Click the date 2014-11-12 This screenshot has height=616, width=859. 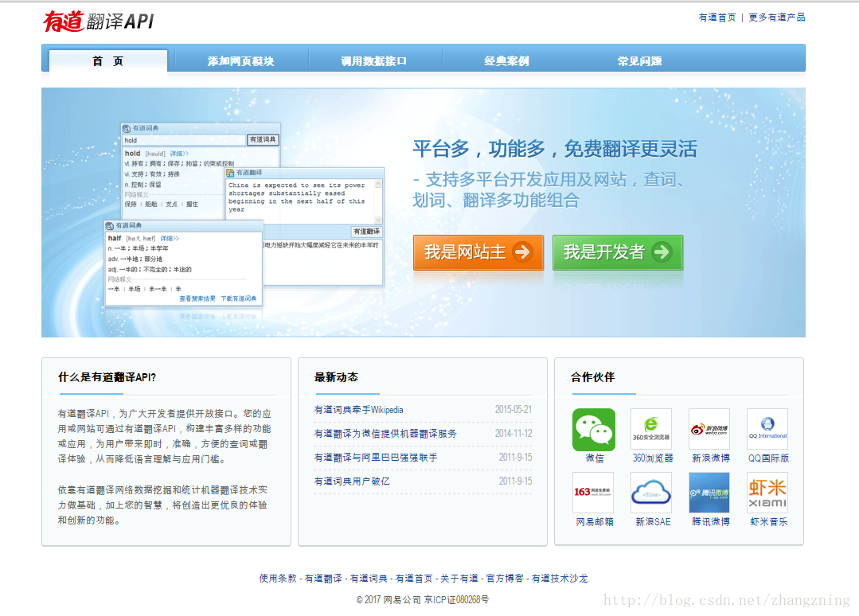coord(513,434)
